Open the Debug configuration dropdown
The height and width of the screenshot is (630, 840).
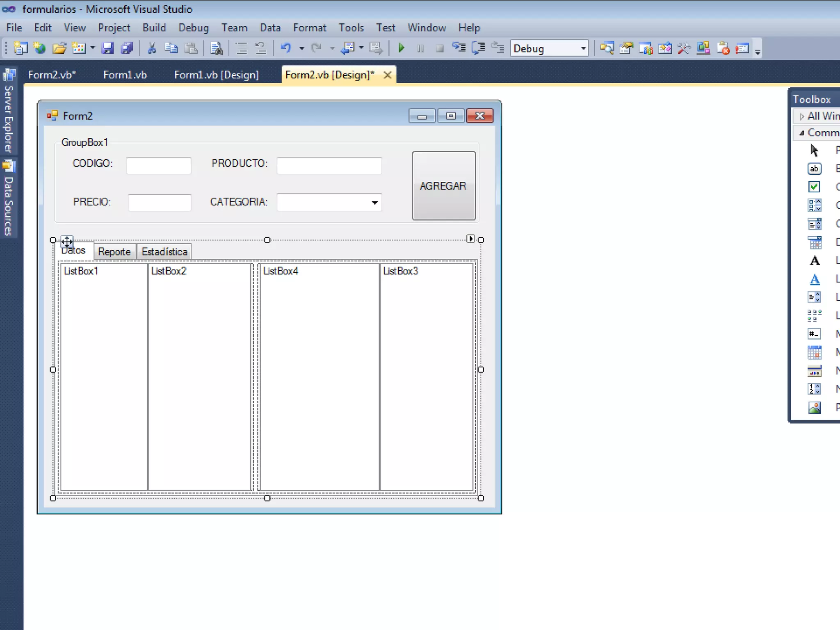[x=583, y=48]
